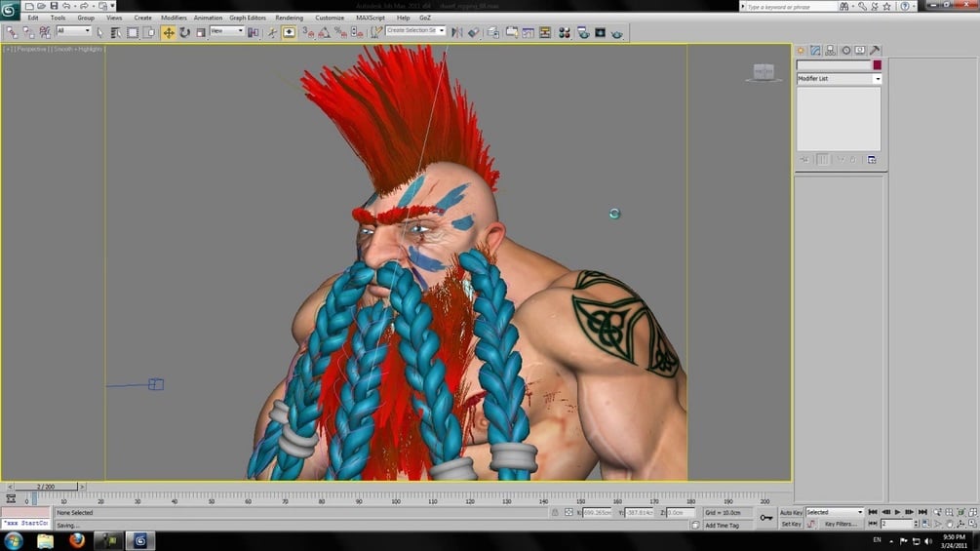Toggle 3D Snaps on
Viewport: 980px width, 551px height.
point(309,32)
